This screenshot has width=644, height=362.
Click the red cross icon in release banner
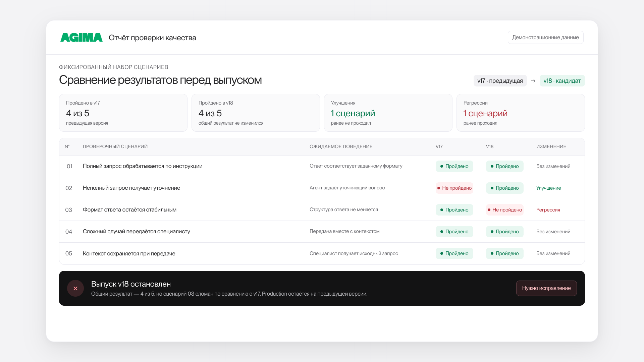75,288
